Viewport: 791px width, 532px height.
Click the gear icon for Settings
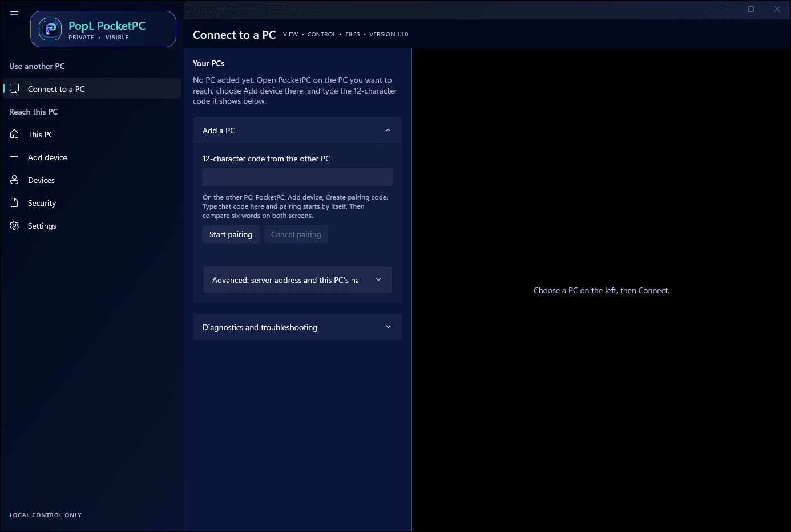(15, 225)
